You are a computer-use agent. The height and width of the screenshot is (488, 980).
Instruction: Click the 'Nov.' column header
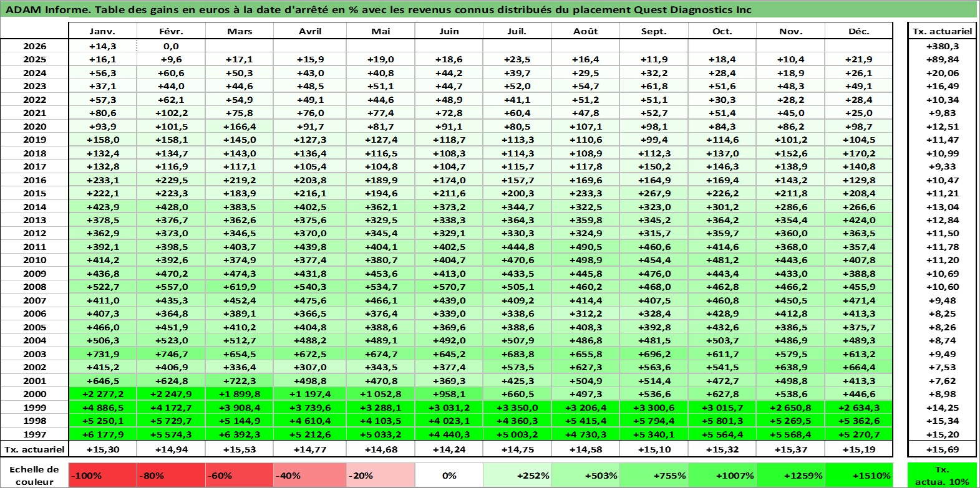790,31
